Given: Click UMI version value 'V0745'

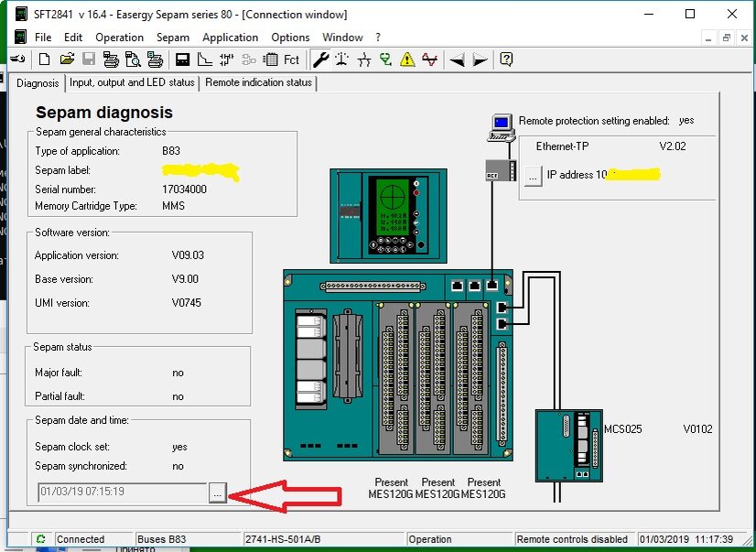Looking at the screenshot, I should click(186, 303).
